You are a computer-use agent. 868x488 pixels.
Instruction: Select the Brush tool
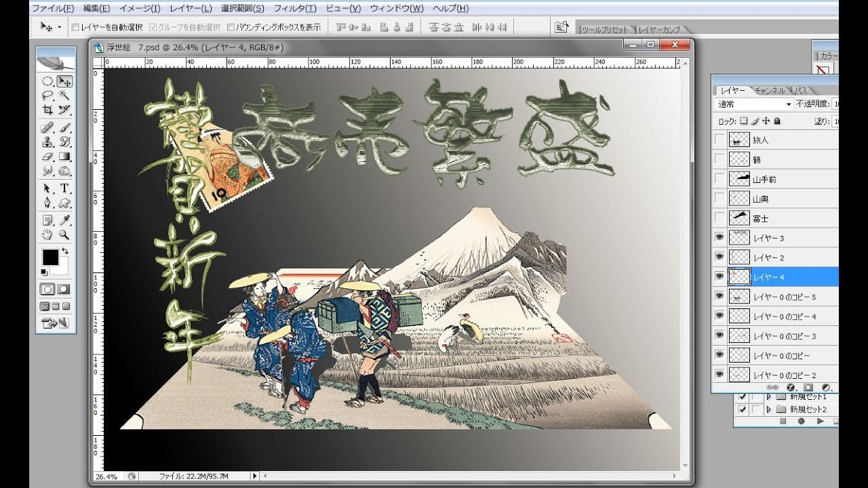[x=64, y=127]
